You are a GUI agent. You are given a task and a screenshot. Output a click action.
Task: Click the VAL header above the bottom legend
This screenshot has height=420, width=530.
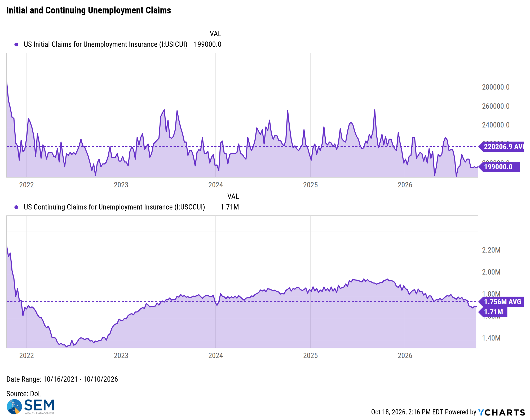click(233, 196)
